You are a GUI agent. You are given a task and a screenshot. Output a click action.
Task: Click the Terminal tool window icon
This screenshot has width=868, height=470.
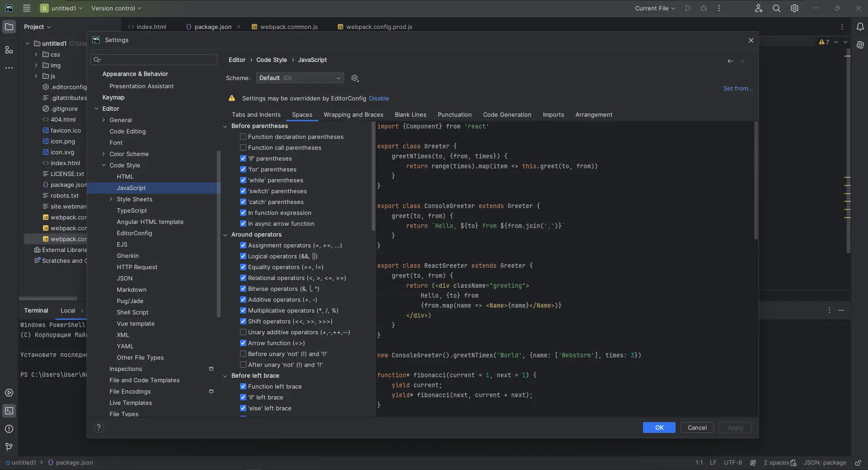[9, 411]
